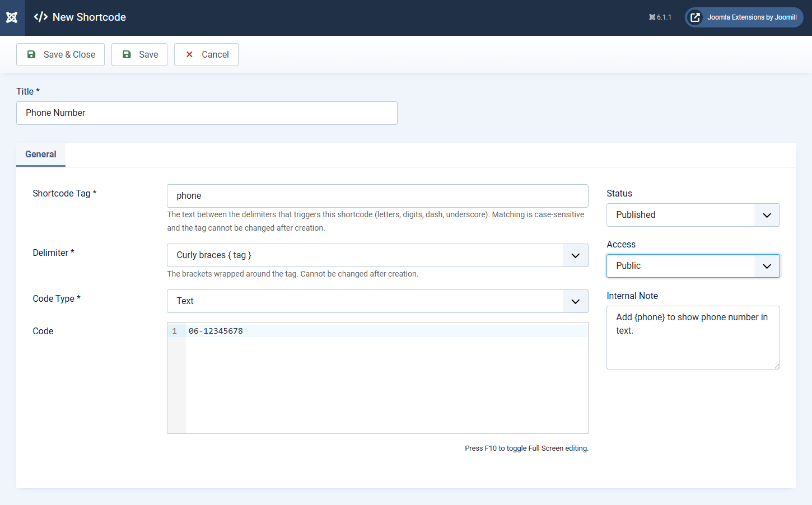Edit the Shortcode Tag field
The image size is (812, 505).
point(377,196)
